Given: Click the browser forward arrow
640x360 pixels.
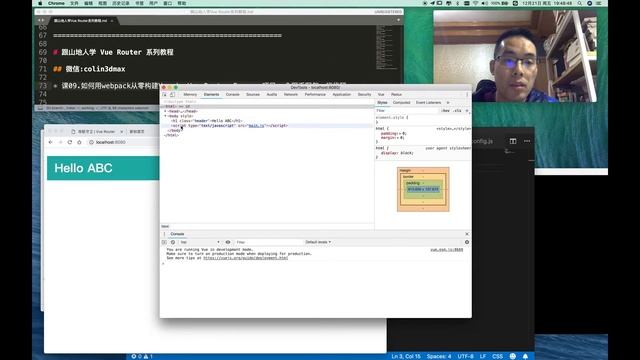Looking at the screenshot, I should coord(60,142).
